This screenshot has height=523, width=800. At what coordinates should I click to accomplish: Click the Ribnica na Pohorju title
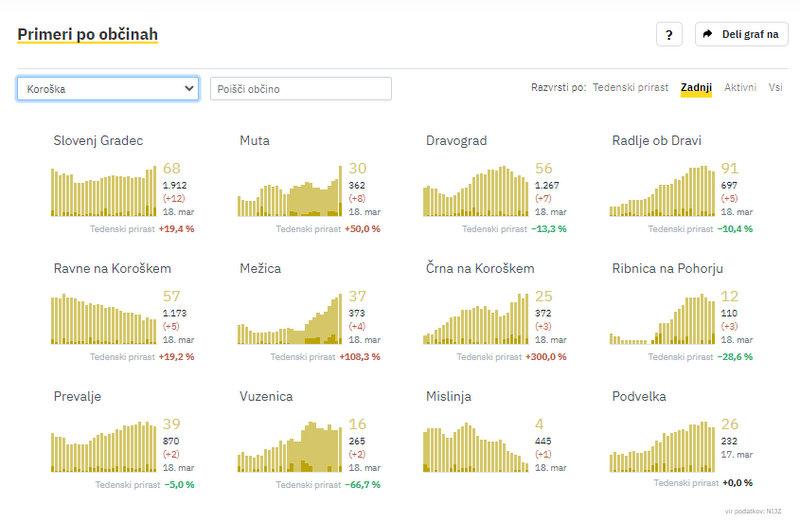[x=667, y=269]
